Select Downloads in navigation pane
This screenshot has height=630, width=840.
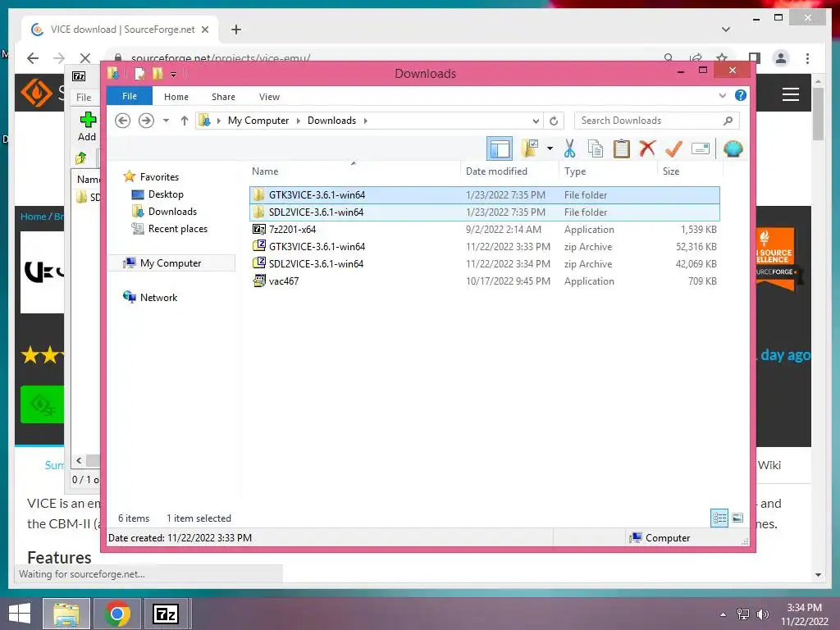pyautogui.click(x=172, y=211)
